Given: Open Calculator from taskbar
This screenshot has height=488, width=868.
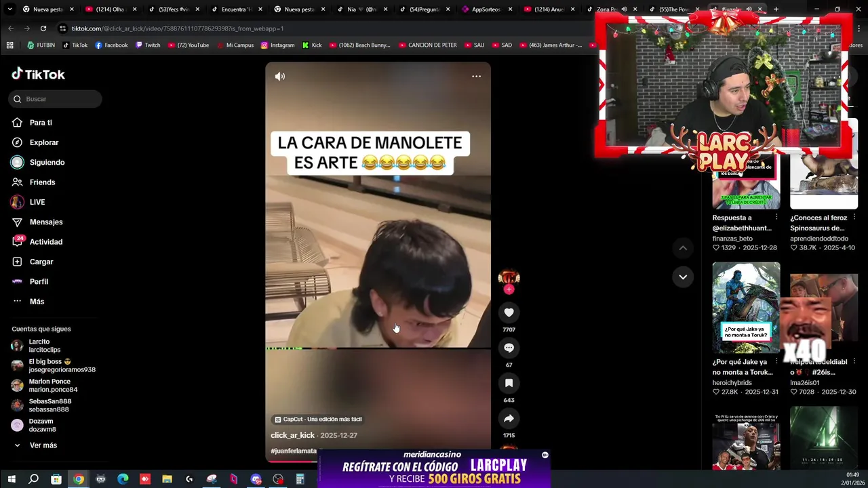Looking at the screenshot, I should [300, 479].
